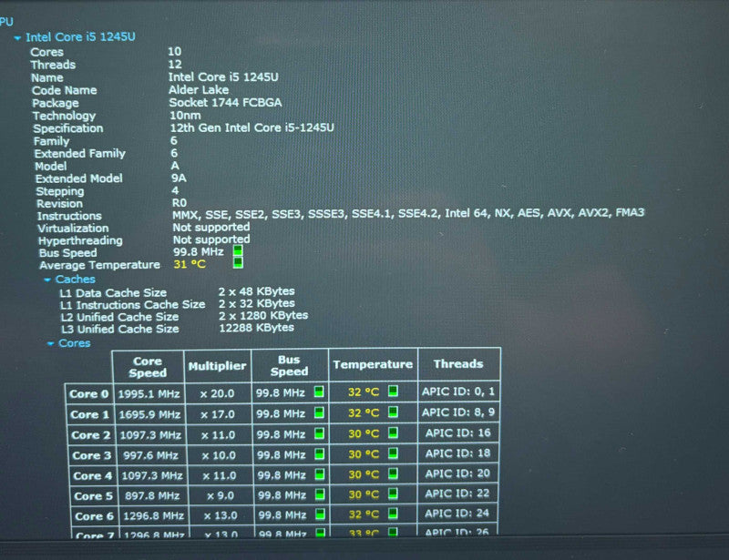Select the Core 4 row label
The image size is (729, 560).
pyautogui.click(x=93, y=476)
